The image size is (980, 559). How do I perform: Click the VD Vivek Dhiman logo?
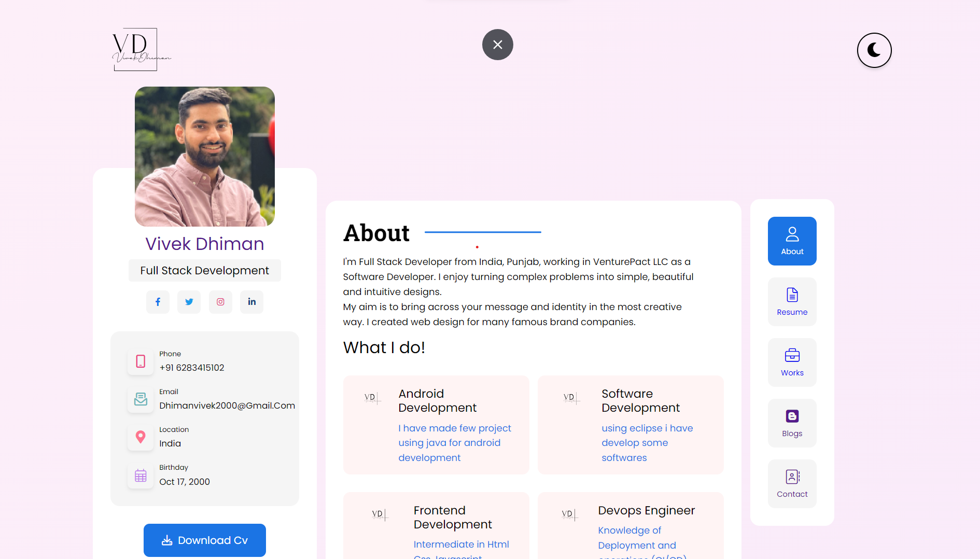coord(141,50)
